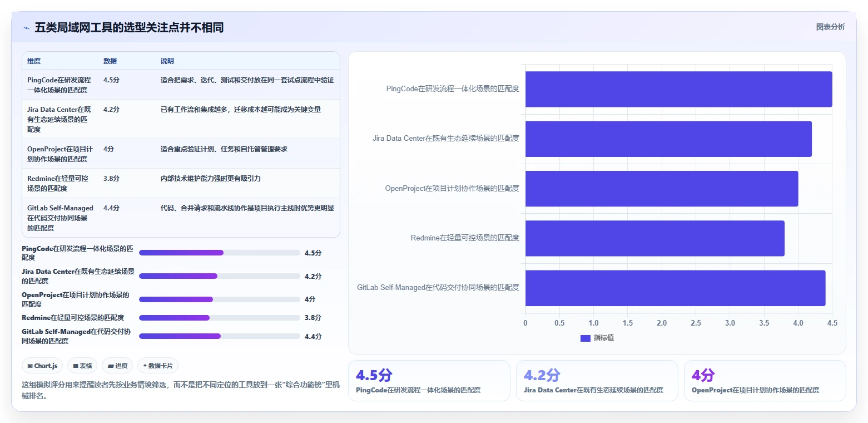Image resolution: width=868 pixels, height=423 pixels.
Task: Open the 4.5分 PingCode data card
Action: (x=429, y=381)
